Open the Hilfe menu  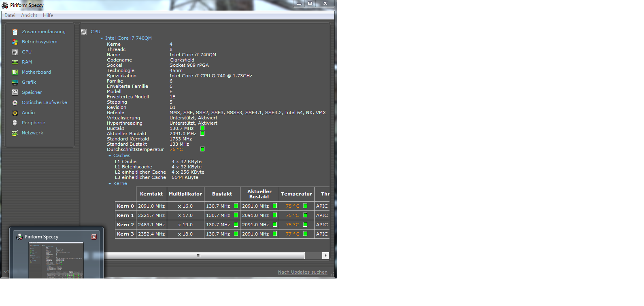[48, 15]
